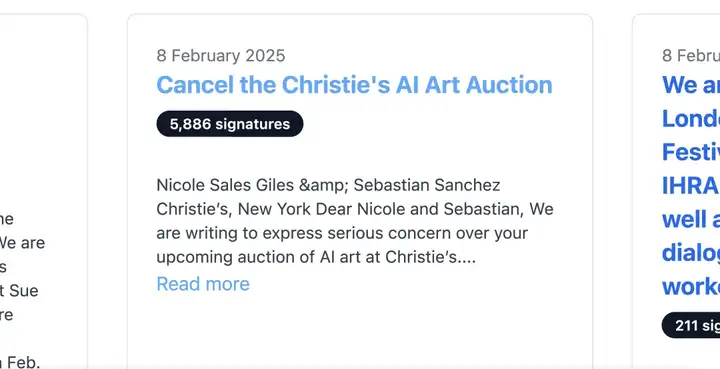Click the "t Sue" text in left card
The height and width of the screenshot is (369, 720).
[19, 291]
